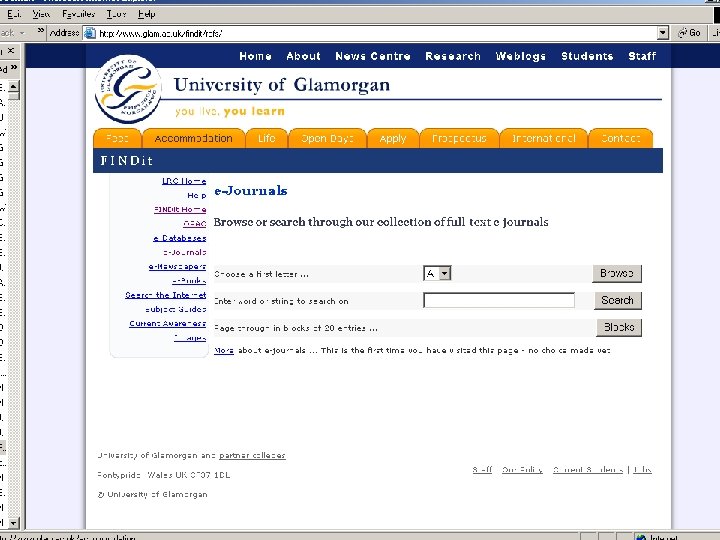Click the left panel scrollbar down arrow
720x540 pixels.
point(14,523)
